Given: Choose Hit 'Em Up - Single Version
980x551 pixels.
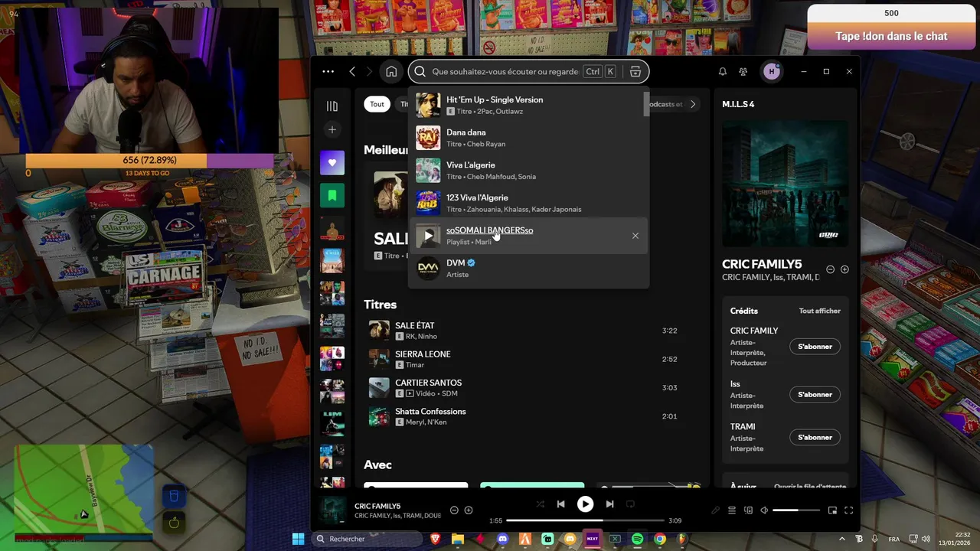Looking at the screenshot, I should click(x=528, y=105).
